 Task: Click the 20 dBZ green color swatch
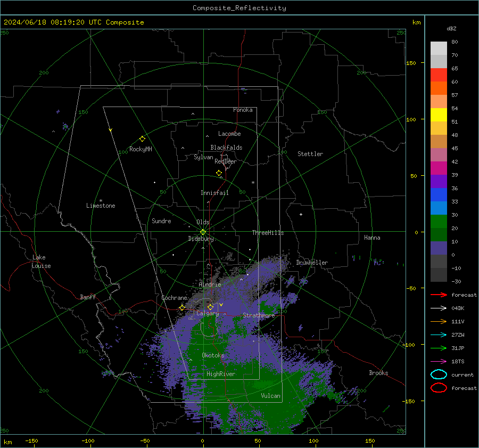coord(439,222)
